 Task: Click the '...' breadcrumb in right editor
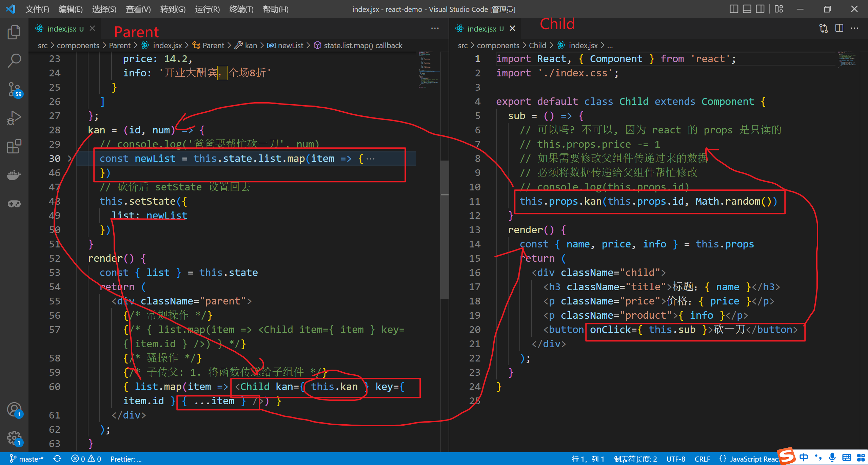[610, 45]
